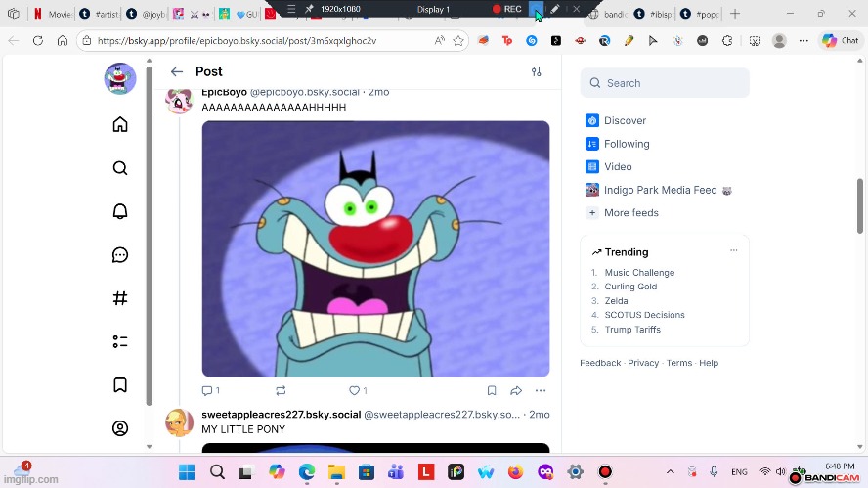Click the Terms footer link
Viewport: 868px width, 488px height.
(x=679, y=363)
